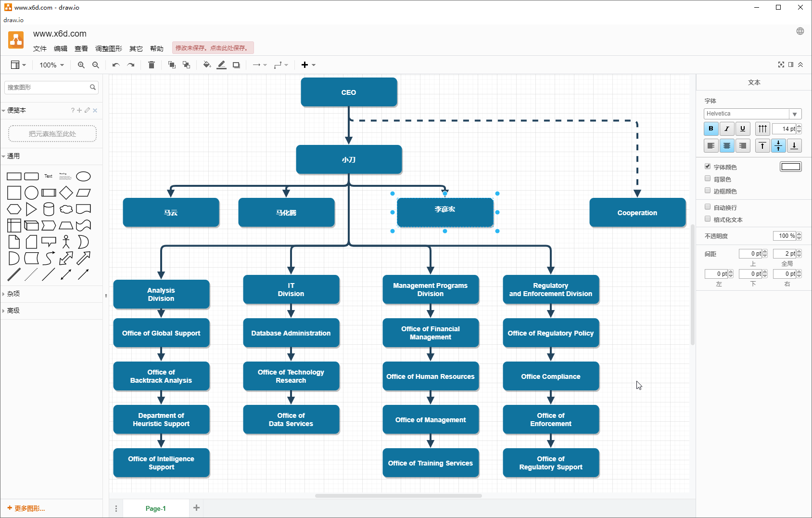
Task: Expand the 杂项 shapes section
Action: pyautogui.click(x=13, y=294)
